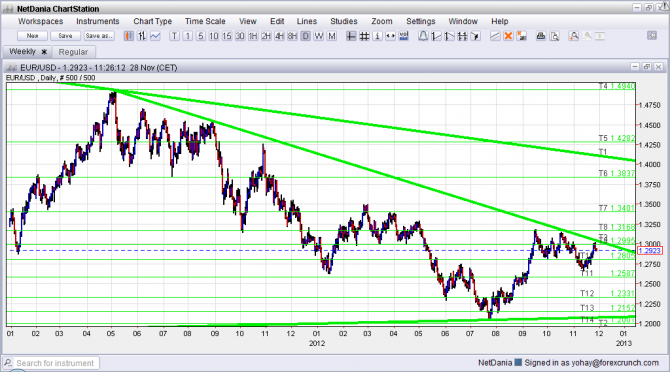This screenshot has height=372, width=670.
Task: Select the 15-minute time scale
Action: coord(227,36)
